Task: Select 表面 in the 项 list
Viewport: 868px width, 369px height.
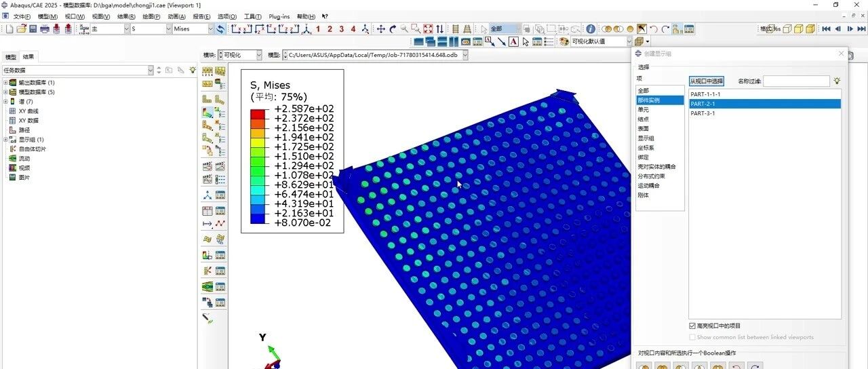Action: point(660,128)
